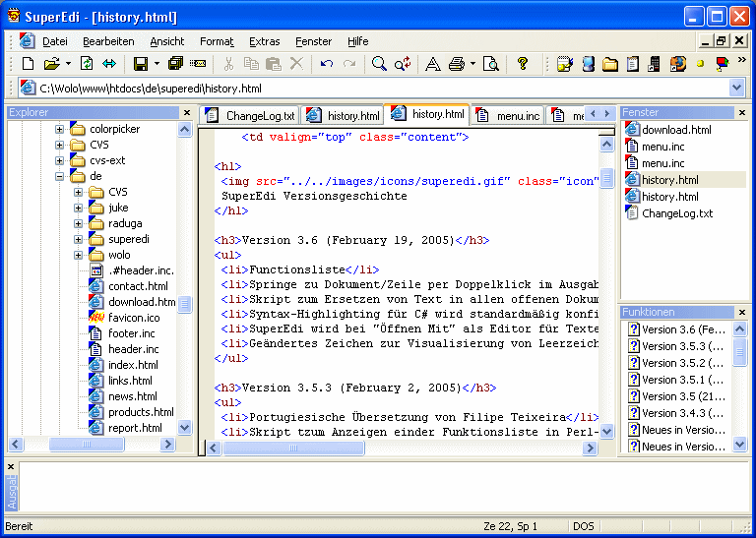The height and width of the screenshot is (538, 756).
Task: Open the dropdown arrow next to Save icon
Action: pyautogui.click(x=157, y=64)
